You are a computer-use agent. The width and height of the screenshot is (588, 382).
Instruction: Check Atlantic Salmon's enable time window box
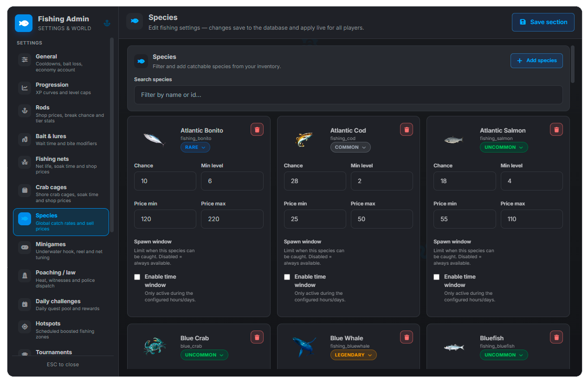point(436,277)
